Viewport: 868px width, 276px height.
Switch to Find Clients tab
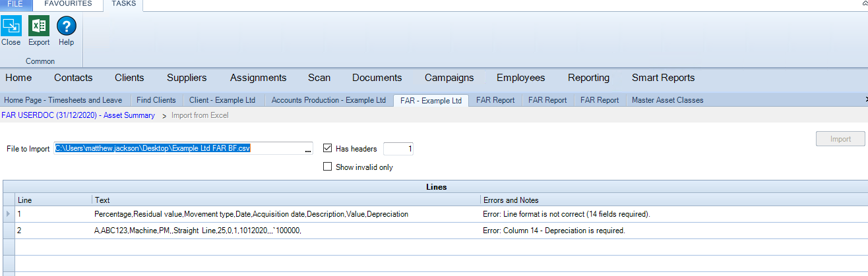pos(156,100)
